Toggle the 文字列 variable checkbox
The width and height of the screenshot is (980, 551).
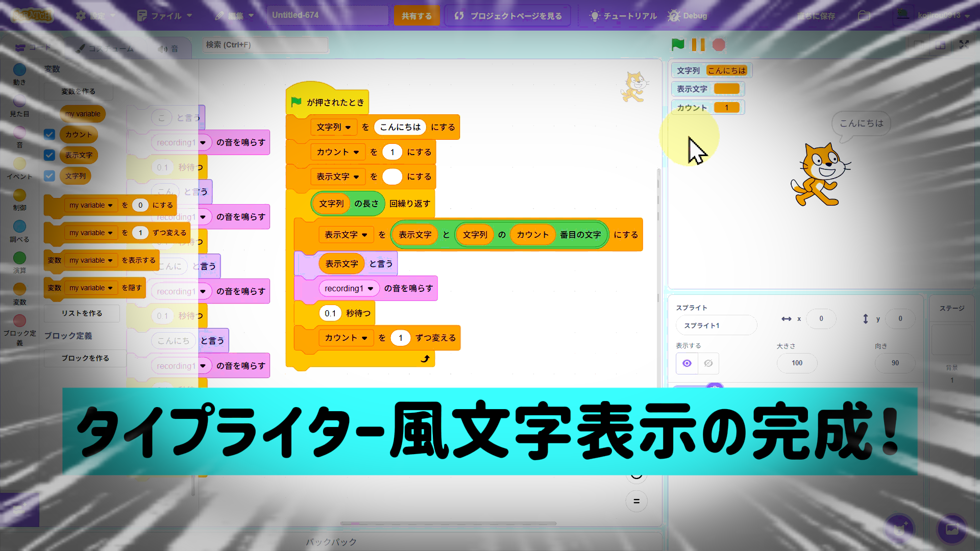click(50, 176)
